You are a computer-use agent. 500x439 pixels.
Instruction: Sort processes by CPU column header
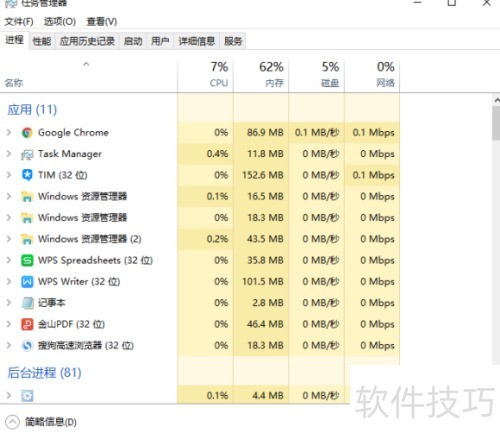(x=206, y=75)
